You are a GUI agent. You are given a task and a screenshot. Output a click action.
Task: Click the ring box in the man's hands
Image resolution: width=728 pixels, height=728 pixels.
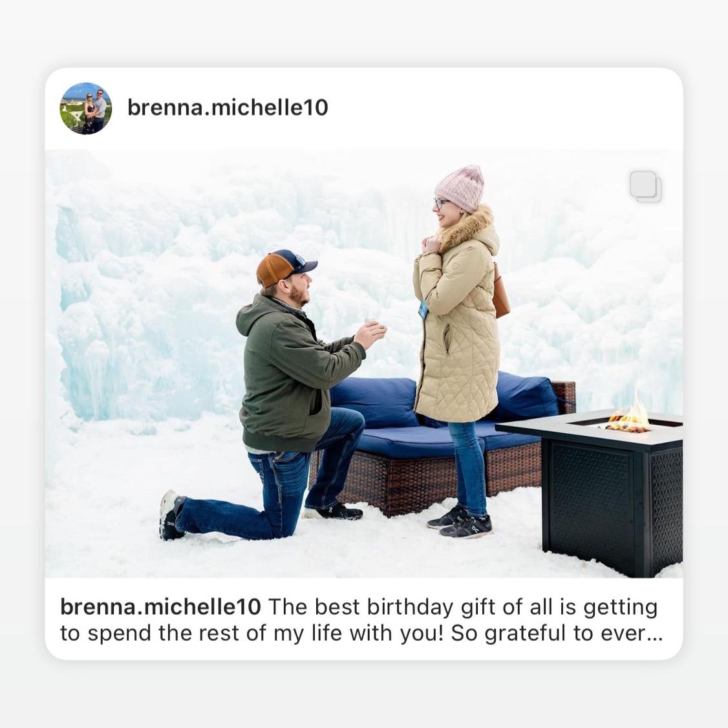pos(371,321)
